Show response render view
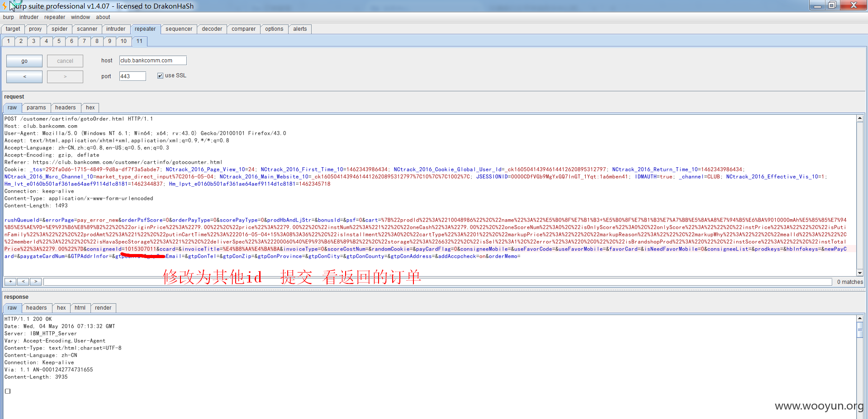 [103, 308]
